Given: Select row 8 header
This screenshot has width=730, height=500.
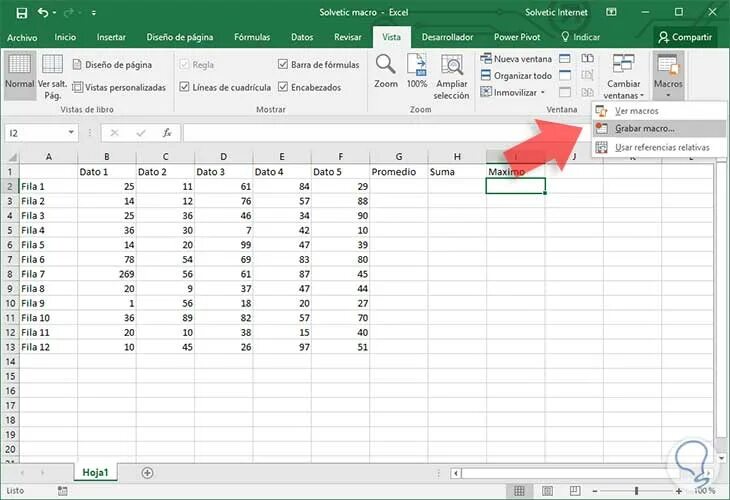Looking at the screenshot, I should [x=10, y=274].
